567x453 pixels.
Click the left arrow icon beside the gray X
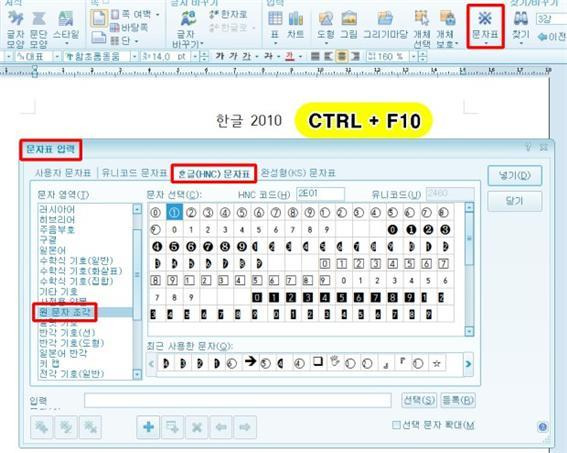click(221, 427)
